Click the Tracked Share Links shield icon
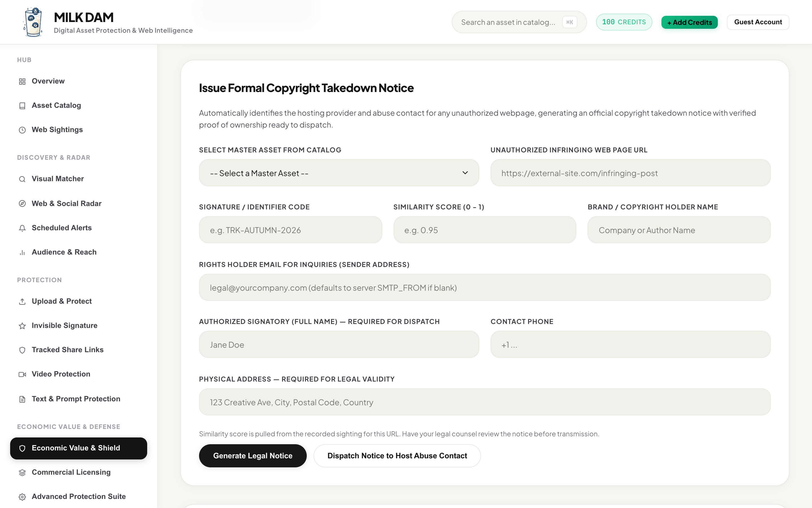This screenshot has width=812, height=508. coord(22,350)
